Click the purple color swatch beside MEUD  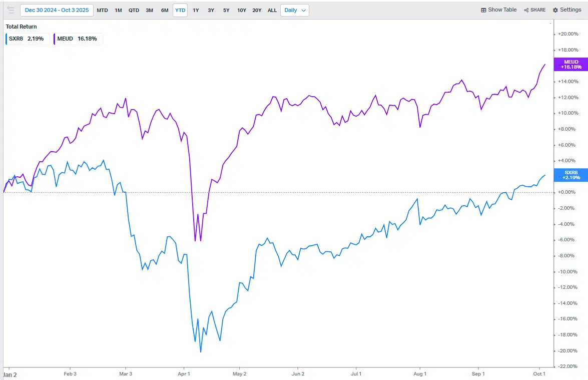click(x=56, y=39)
